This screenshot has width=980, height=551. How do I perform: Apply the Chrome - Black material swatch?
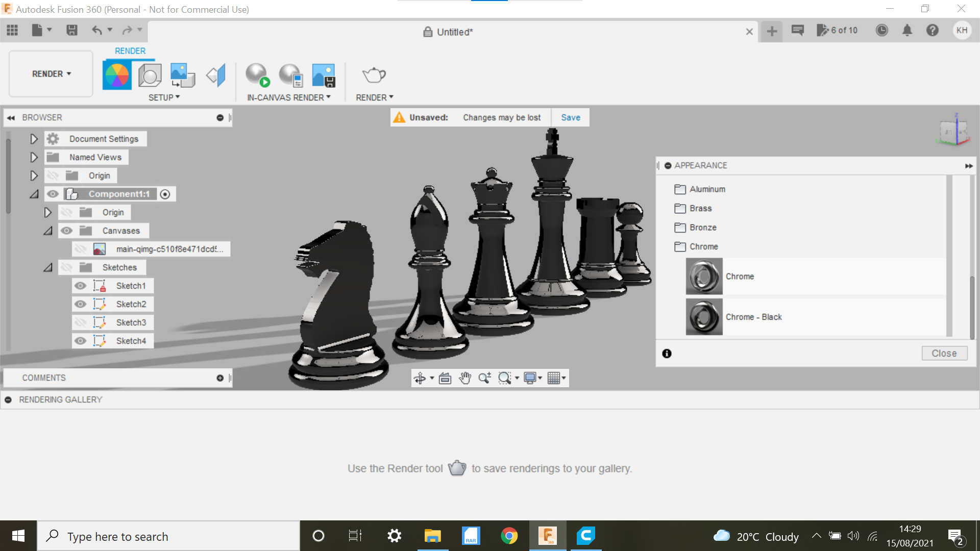click(x=704, y=317)
